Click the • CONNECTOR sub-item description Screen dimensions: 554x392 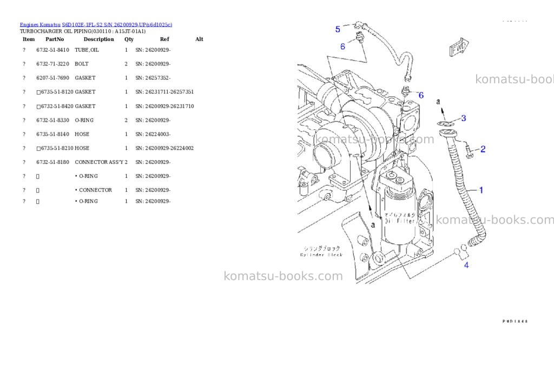pos(93,190)
